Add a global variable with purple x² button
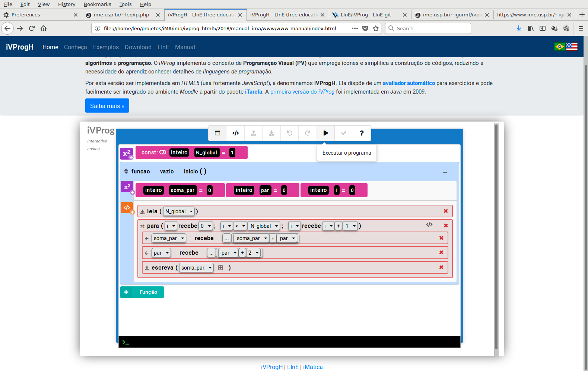Viewport: 588px width, 371px height. (x=127, y=153)
